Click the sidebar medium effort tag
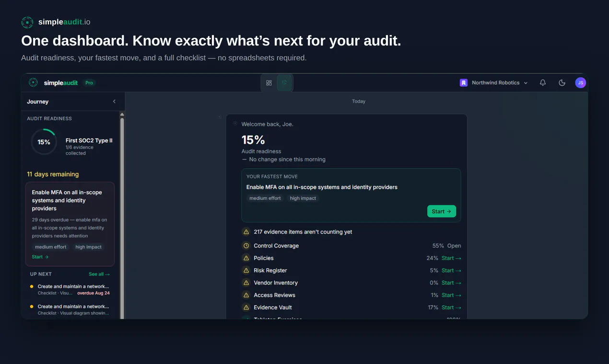609x364 pixels. [51, 247]
